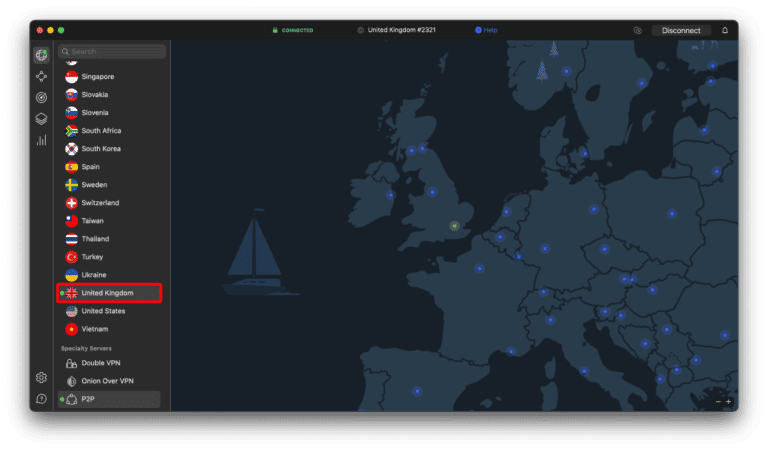Choose Onion Over VPN specialty server
This screenshot has height=451, width=768.
107,381
